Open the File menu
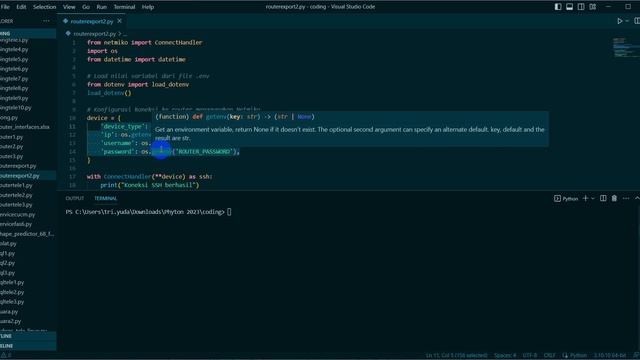 [x=5, y=7]
